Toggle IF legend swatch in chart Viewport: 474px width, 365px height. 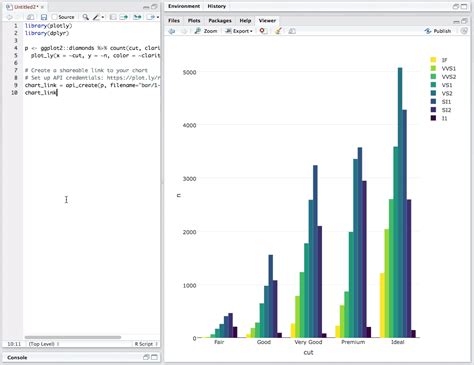(433, 60)
